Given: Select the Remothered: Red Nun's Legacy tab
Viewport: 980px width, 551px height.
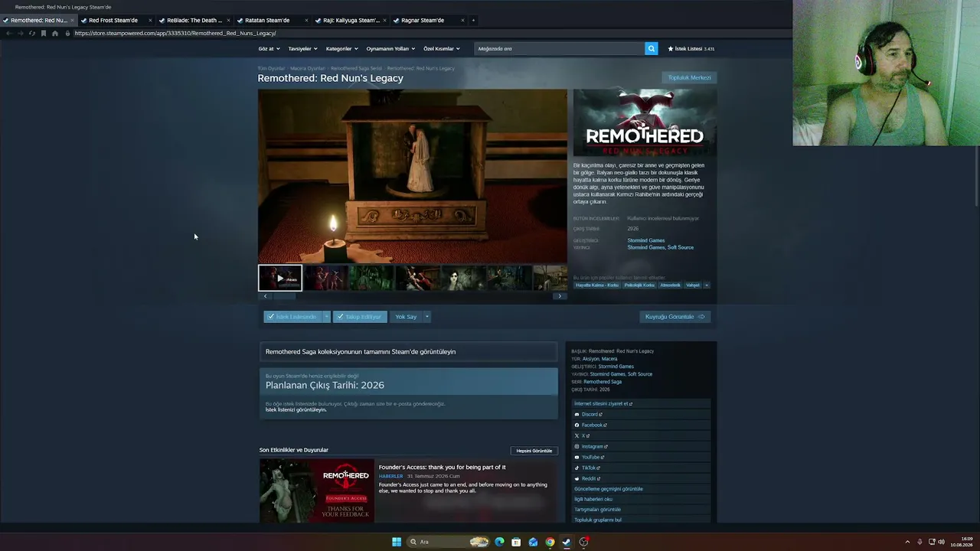Looking at the screenshot, I should (x=38, y=20).
